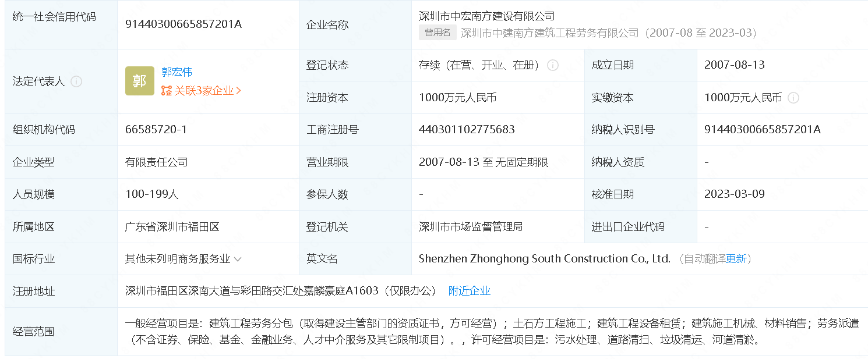Screen dimensions: 868x359
Task: Click the 企业名称 label
Action: click(327, 25)
